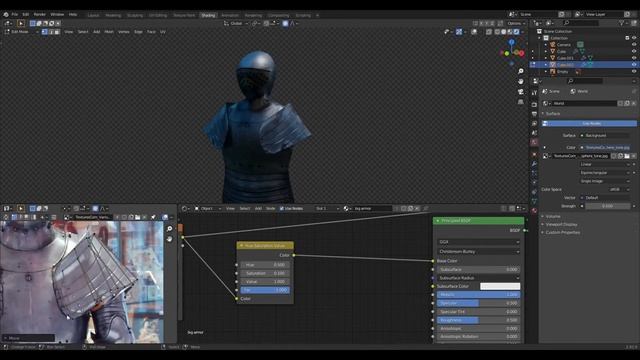
Task: Switch to solid viewport shading icon
Action: (x=504, y=32)
